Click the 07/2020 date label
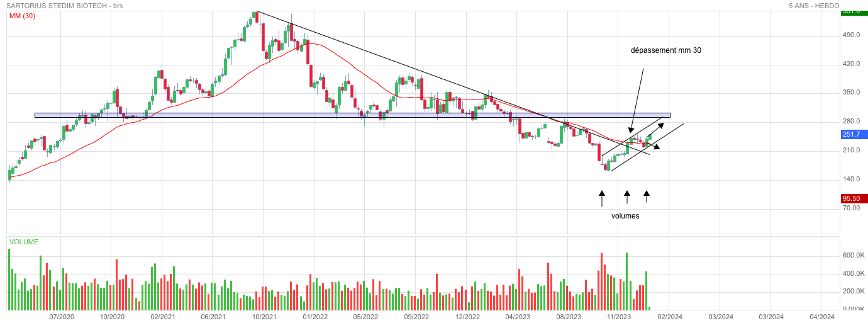 pyautogui.click(x=62, y=317)
